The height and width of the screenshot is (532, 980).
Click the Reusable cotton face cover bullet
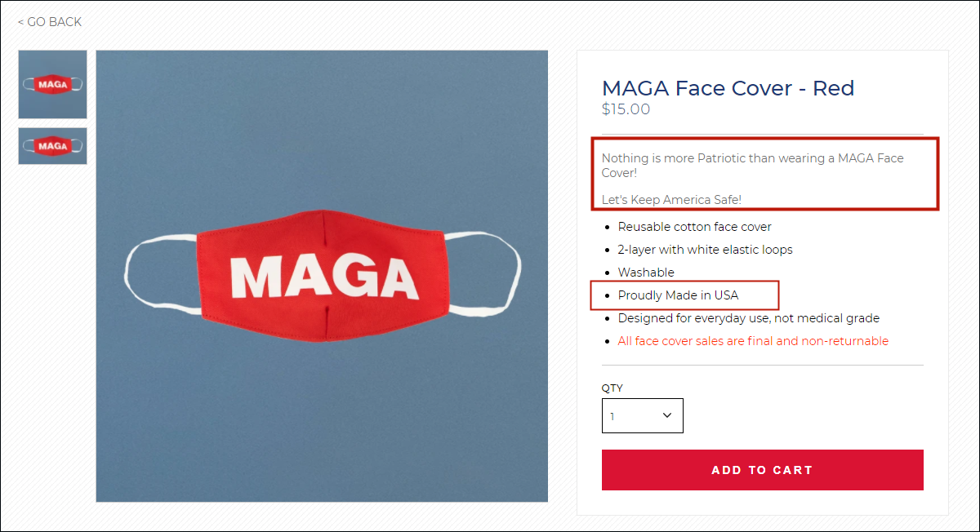pos(695,227)
